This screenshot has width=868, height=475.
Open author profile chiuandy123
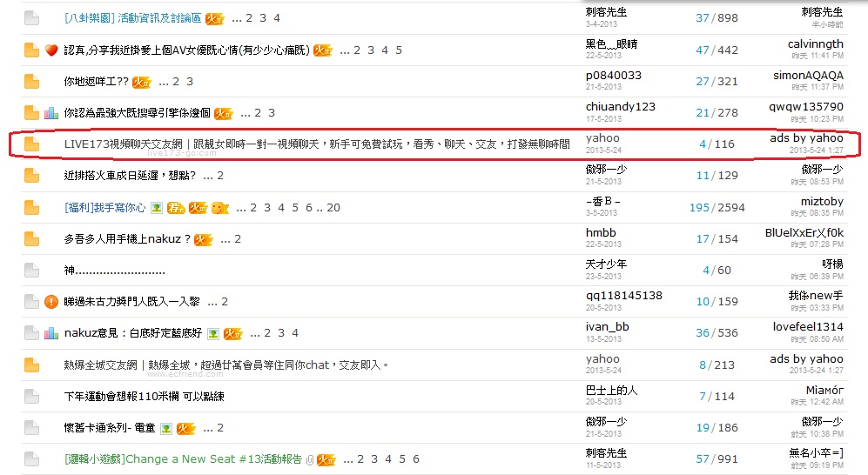(621, 107)
